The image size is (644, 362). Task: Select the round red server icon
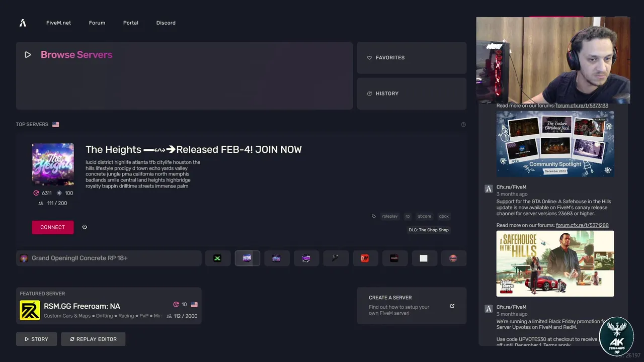tap(454, 258)
